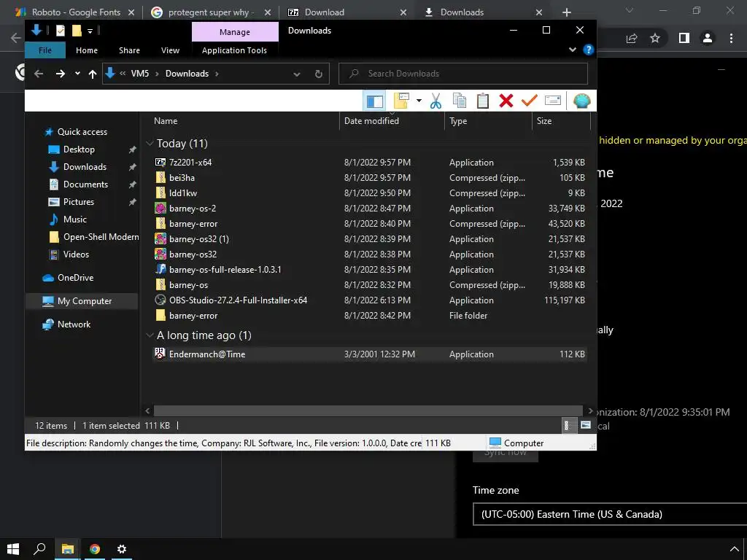Open the address bar history dropdown
Screen dimensions: 747x560
(297, 74)
